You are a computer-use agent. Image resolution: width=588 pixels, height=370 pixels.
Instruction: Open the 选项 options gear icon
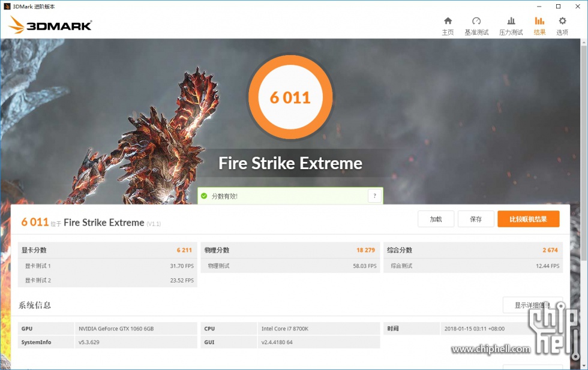tap(562, 21)
